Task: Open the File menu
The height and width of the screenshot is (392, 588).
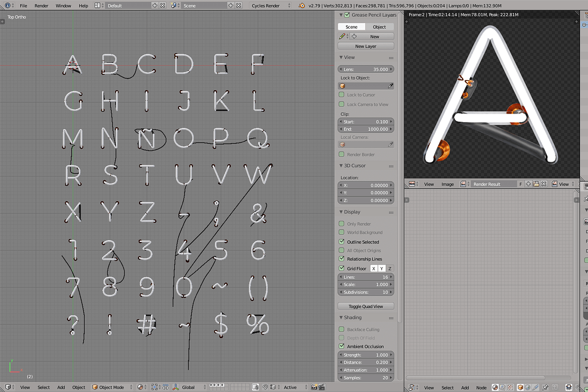Action: coord(24,5)
